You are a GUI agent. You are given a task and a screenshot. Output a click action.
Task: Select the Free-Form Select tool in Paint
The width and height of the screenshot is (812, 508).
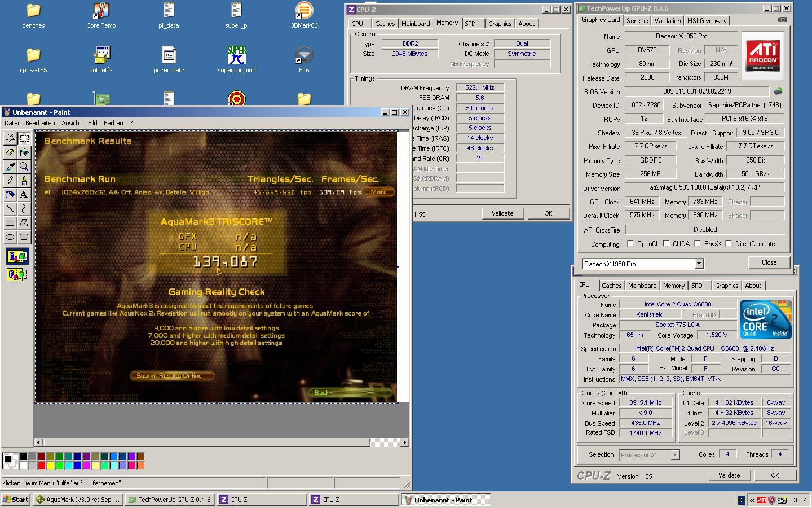(x=10, y=138)
